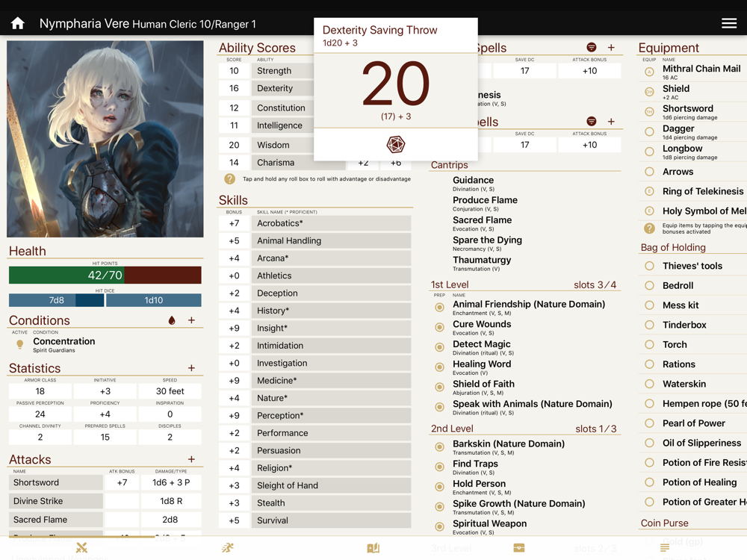Add a new condition with the plus

(x=191, y=320)
